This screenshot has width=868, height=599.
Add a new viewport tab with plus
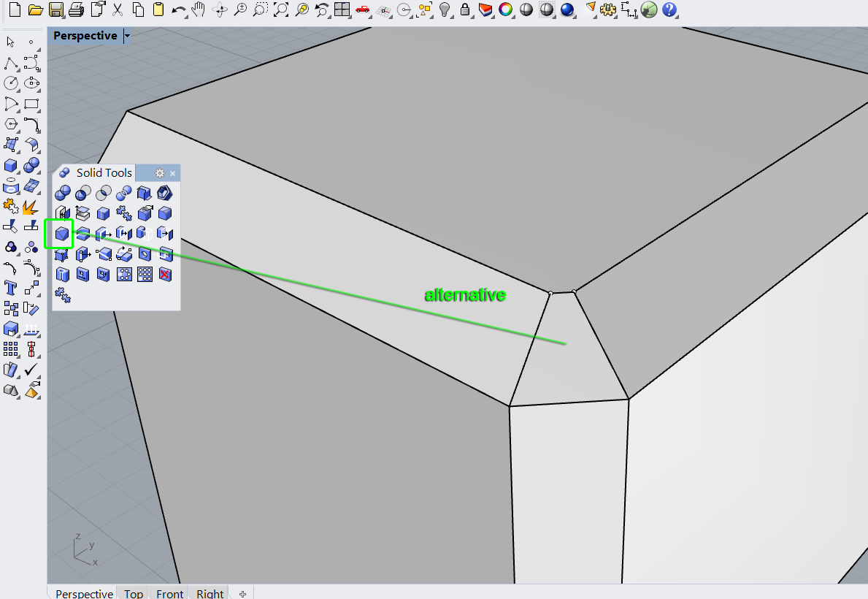tap(242, 593)
